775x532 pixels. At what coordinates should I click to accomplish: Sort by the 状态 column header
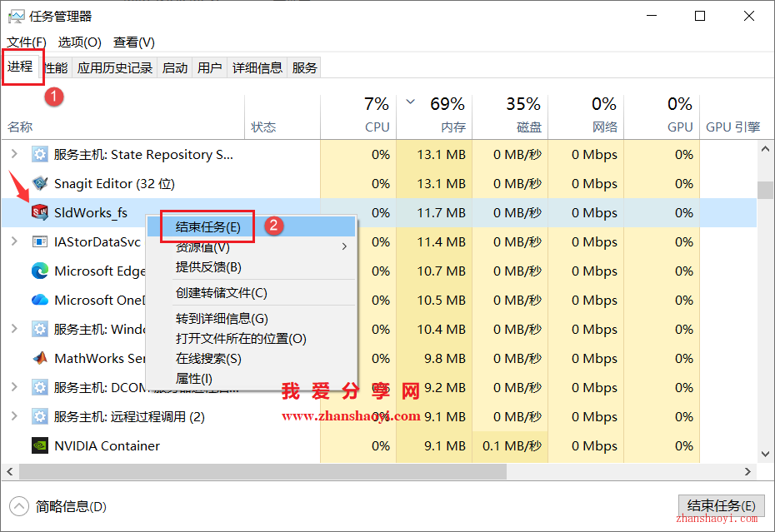282,117
